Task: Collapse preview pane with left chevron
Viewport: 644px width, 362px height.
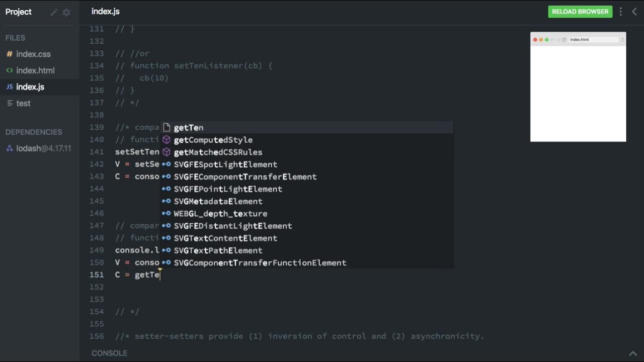Action: point(634,12)
